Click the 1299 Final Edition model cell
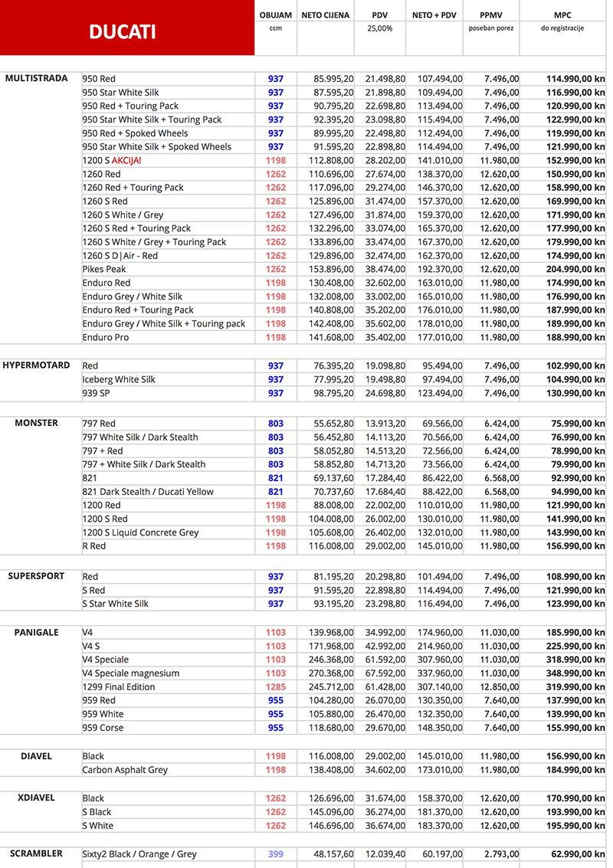 coord(119,686)
